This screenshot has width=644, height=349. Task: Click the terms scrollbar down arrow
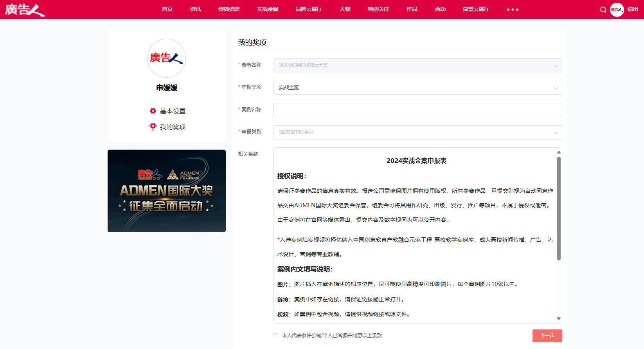coord(559,319)
